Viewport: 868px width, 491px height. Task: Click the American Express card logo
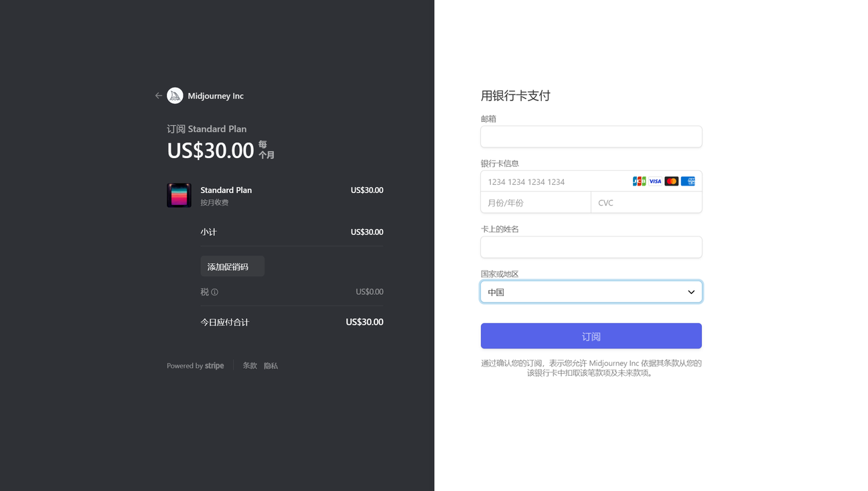688,182
